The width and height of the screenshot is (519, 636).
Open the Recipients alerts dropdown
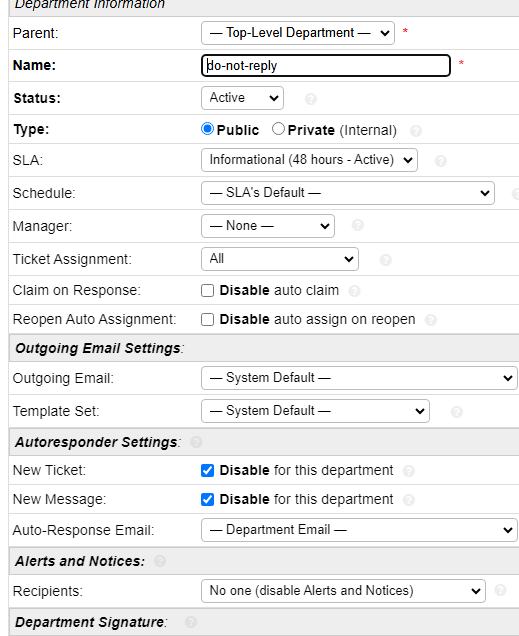tap(343, 591)
